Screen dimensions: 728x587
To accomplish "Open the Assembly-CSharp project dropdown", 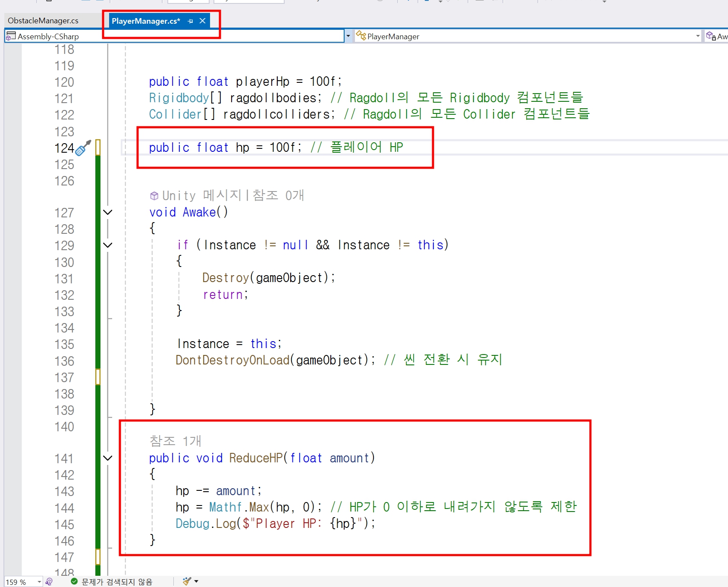I will (348, 36).
